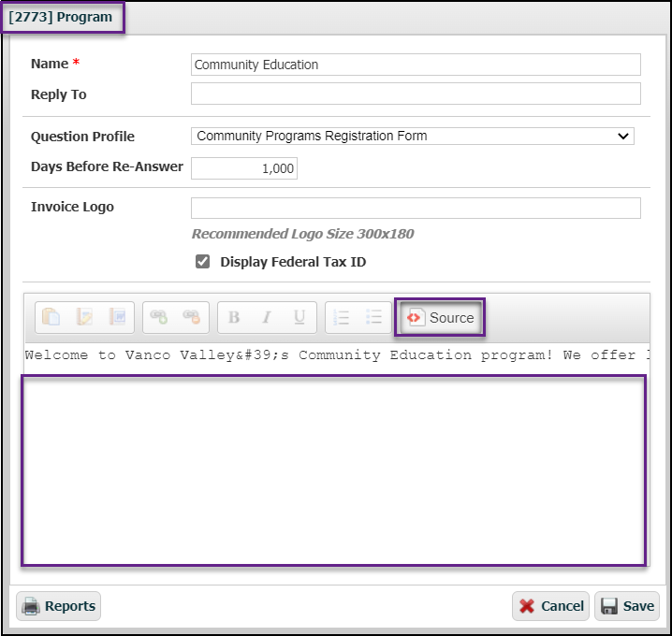Click the Cancel button
672x636 pixels.
550,605
